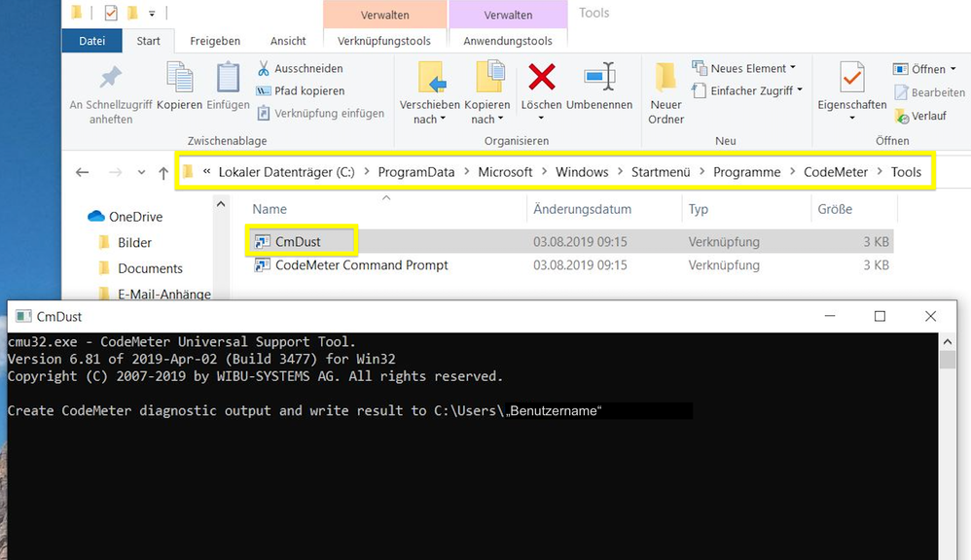971x560 pixels.
Task: Click the quick access properties checkmark icon
Action: coord(111,13)
